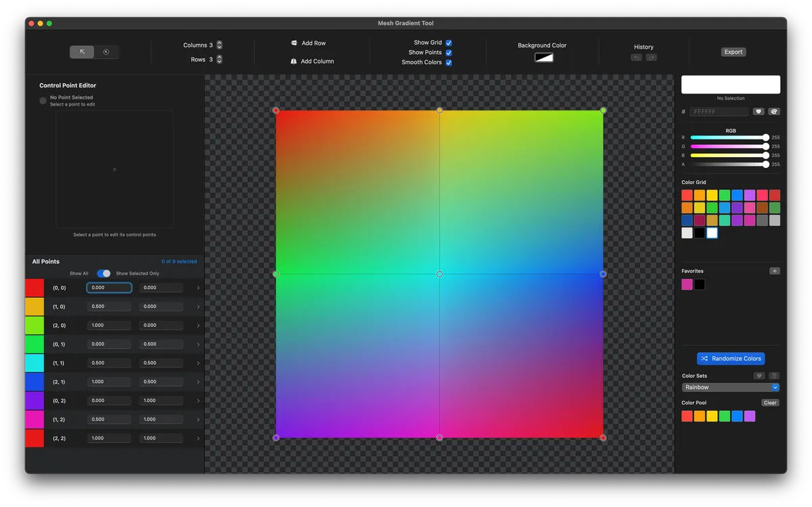Select the red top-left mesh point
Image resolution: width=812 pixels, height=507 pixels.
(275, 110)
